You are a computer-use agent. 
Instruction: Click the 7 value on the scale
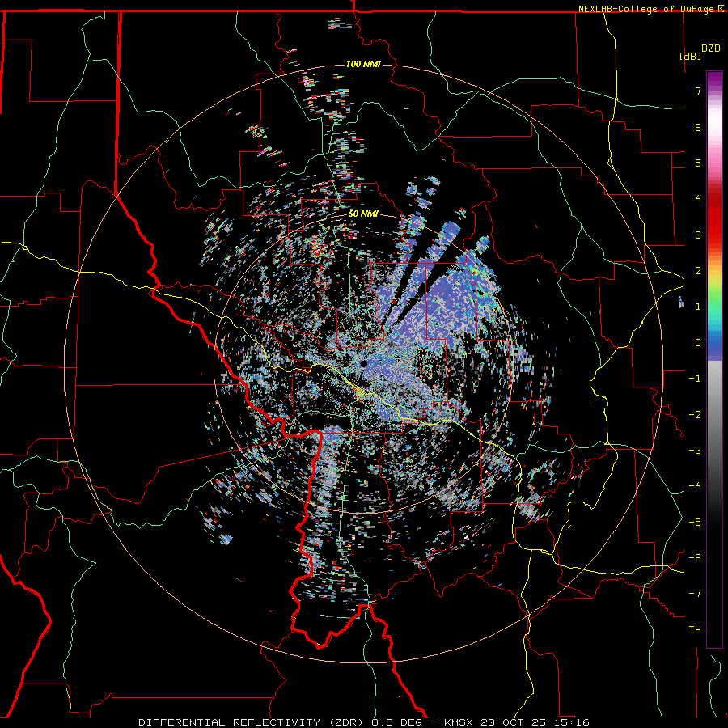click(698, 91)
